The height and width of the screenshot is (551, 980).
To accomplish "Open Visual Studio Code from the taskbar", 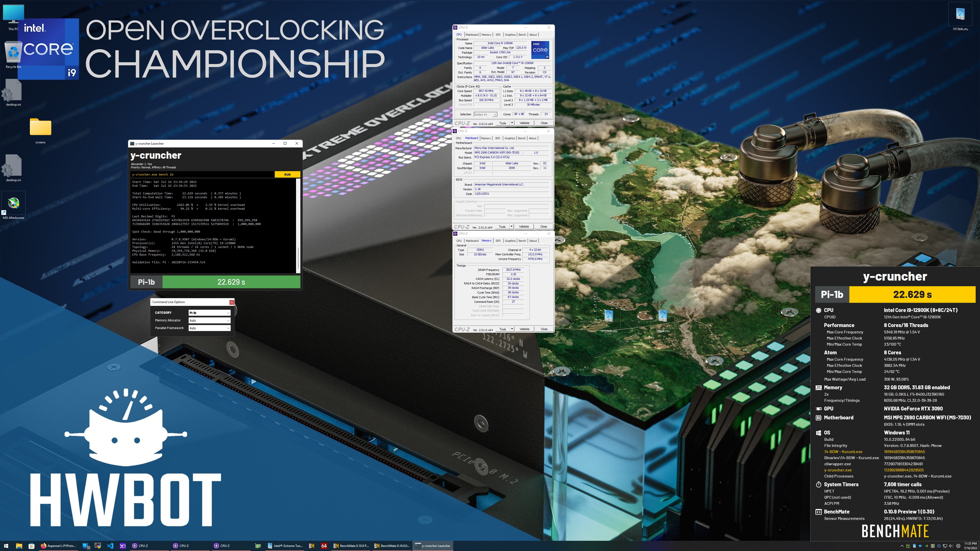I will pos(110,546).
